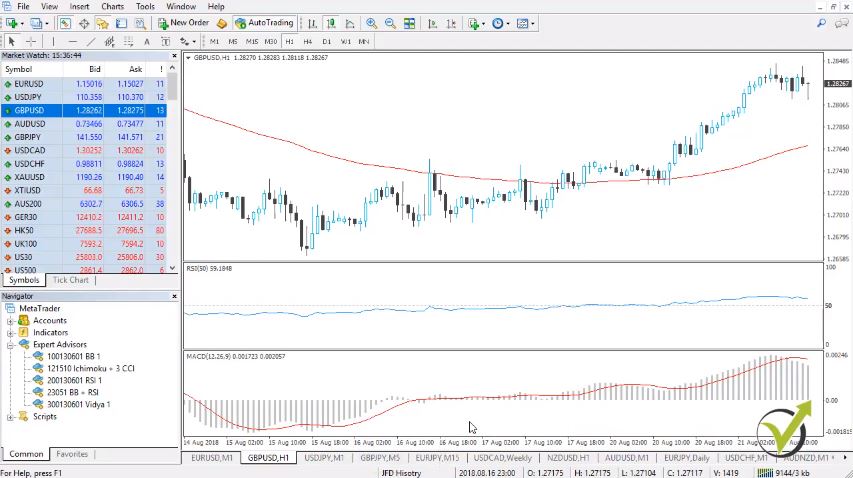Show the Terminal window icon
Viewport: 853px width, 478px height.
[x=121, y=23]
